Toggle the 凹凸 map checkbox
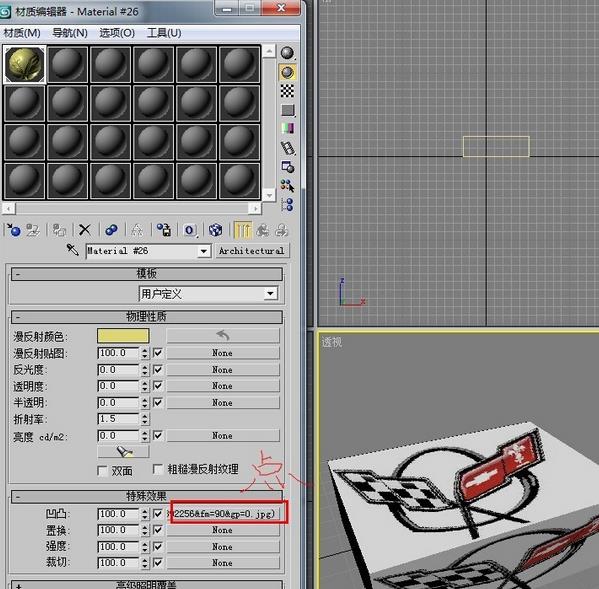 pos(158,514)
